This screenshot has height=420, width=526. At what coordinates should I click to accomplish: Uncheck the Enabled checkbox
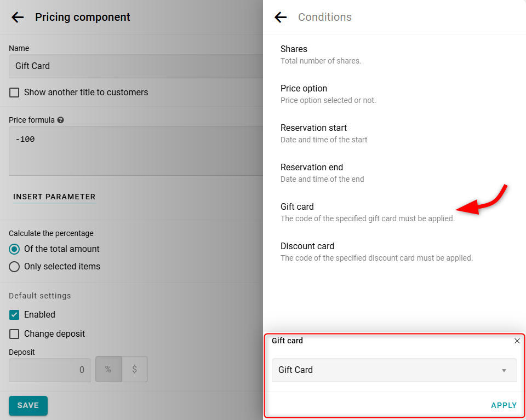tap(14, 315)
